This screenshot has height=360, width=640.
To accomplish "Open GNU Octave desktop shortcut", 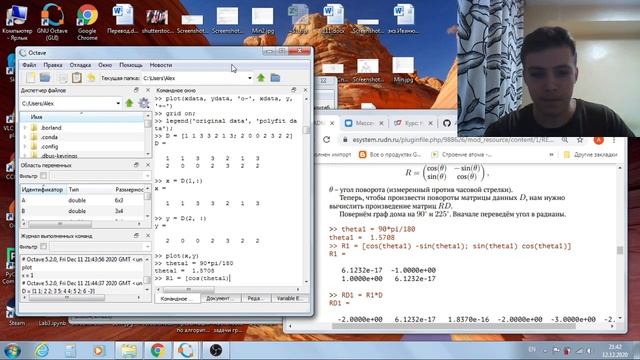I will (52, 22).
